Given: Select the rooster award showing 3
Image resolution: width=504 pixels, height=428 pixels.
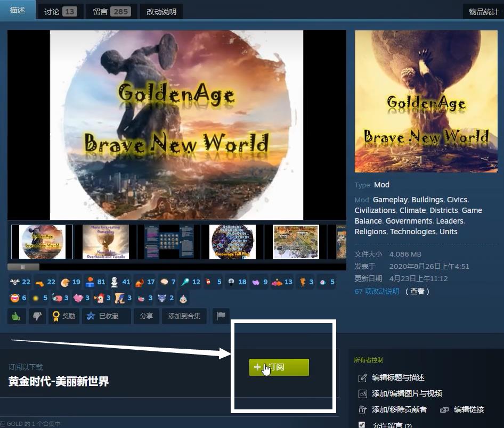Looking at the screenshot, I should pyautogui.click(x=102, y=298).
